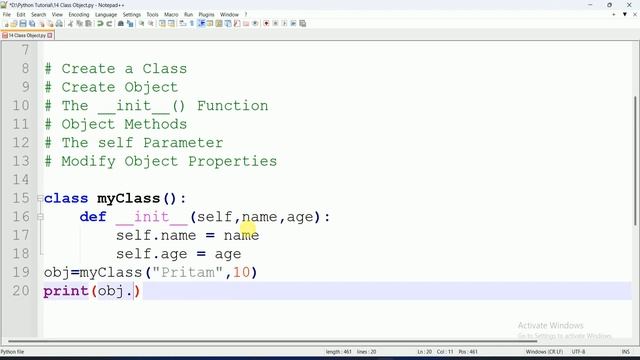Click the plus button near window controls
The height and width of the screenshot is (360, 640).
(613, 14)
